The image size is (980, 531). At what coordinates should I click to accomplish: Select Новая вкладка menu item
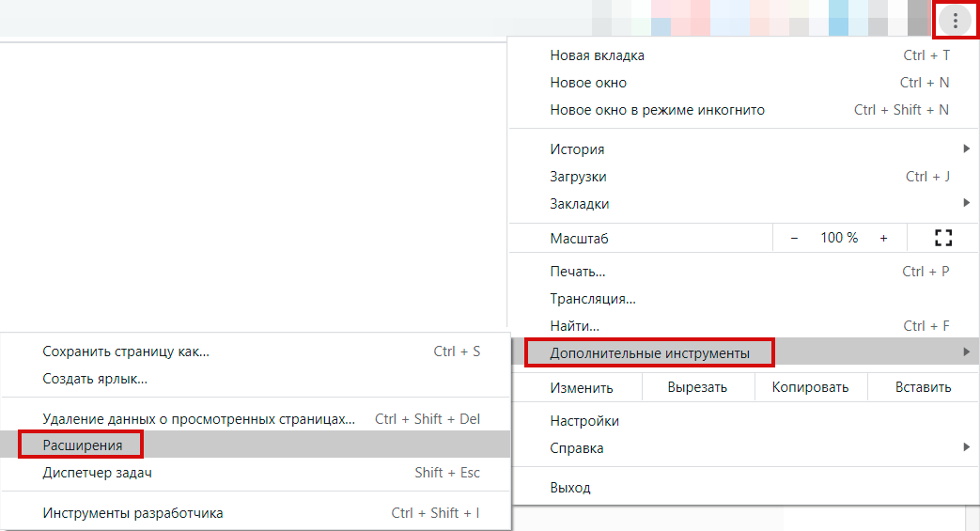(x=744, y=55)
